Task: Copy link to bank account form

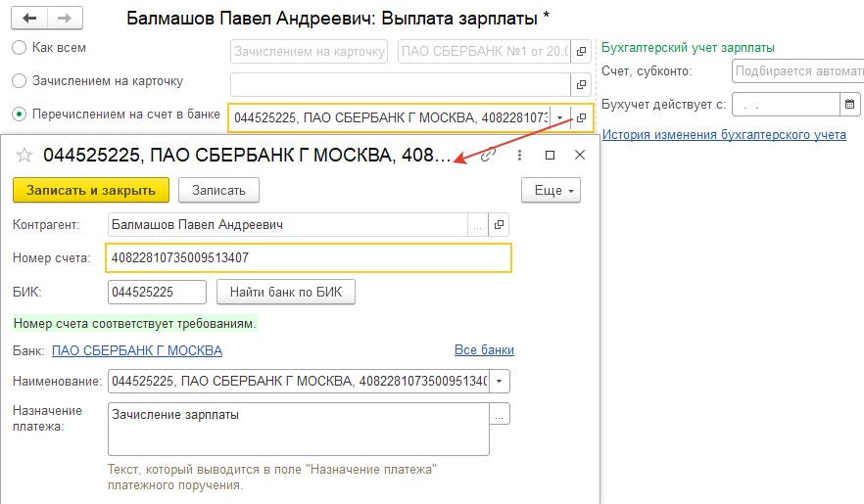Action: (487, 156)
